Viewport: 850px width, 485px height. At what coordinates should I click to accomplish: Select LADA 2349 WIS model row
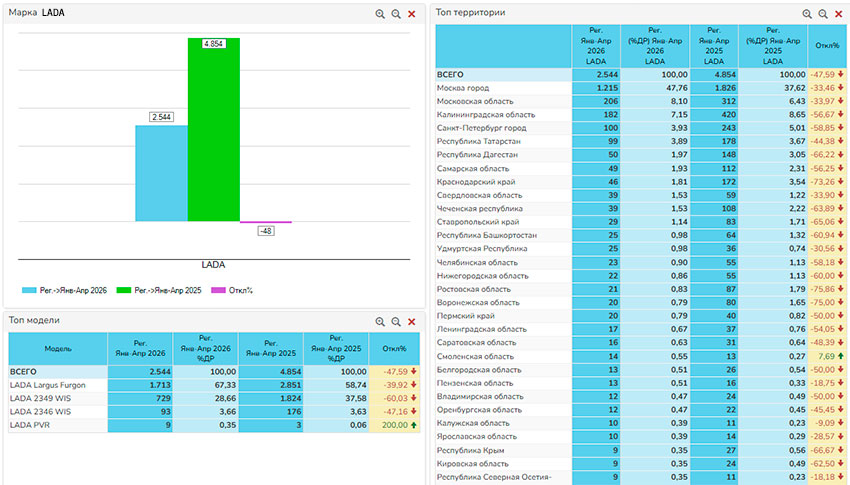pos(214,398)
